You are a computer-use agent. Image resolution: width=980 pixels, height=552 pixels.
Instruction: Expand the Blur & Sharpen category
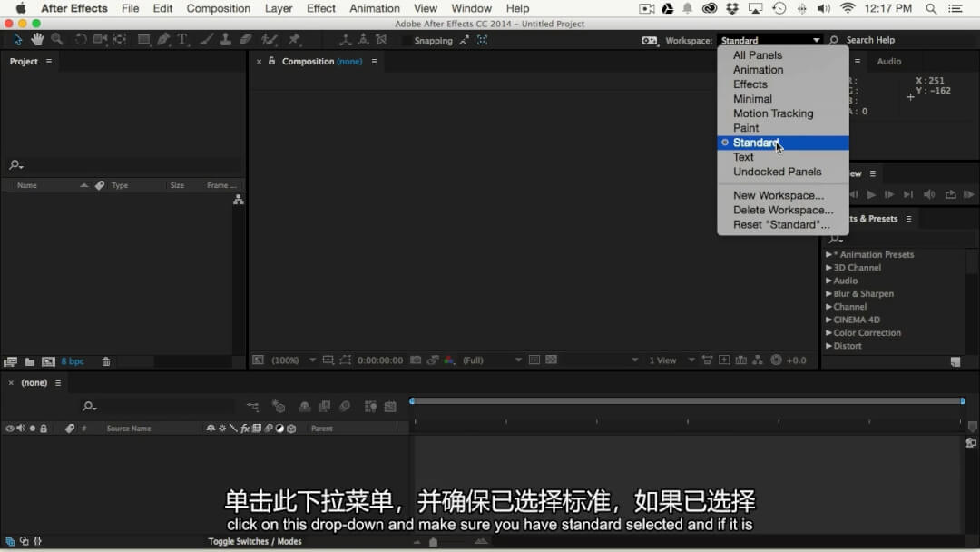(828, 294)
